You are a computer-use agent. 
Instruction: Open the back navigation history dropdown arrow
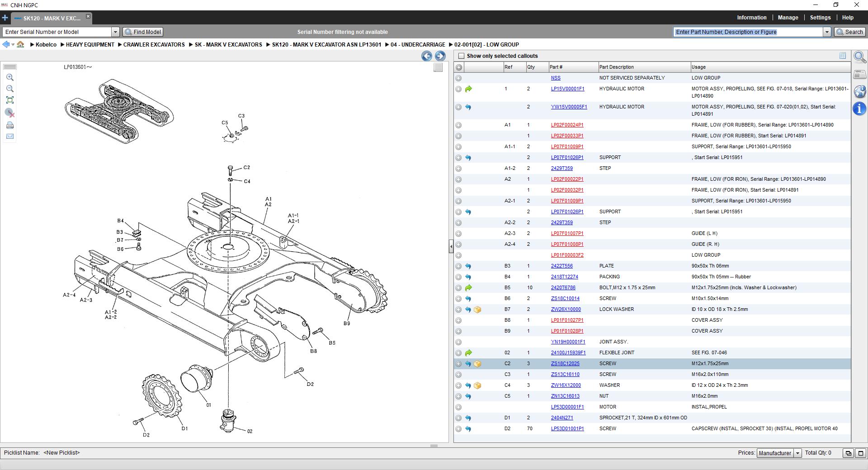(13, 44)
